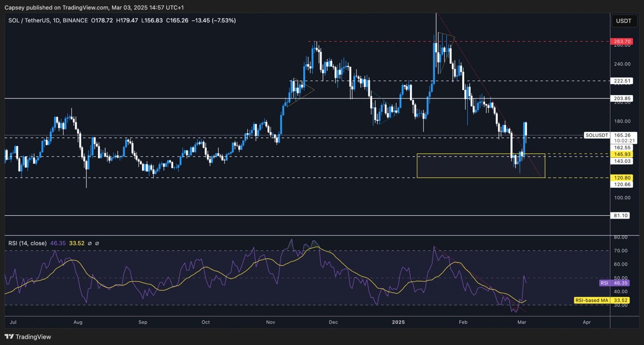Click the H179.47 high value
The height and width of the screenshot is (345, 644).
(x=127, y=21)
